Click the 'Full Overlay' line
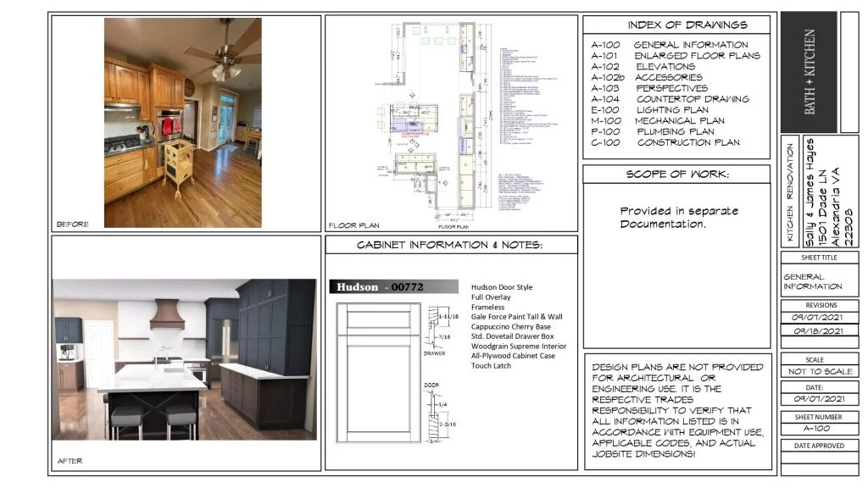 pos(491,297)
